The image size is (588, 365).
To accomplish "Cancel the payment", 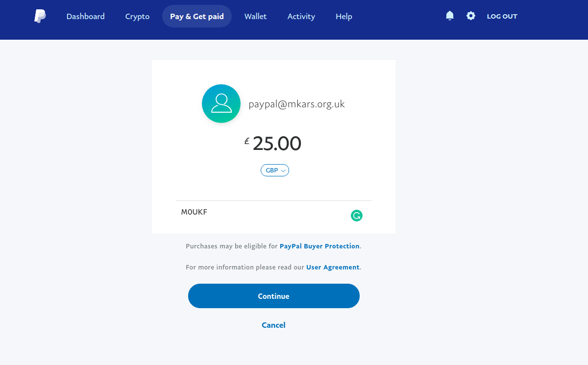I will pos(273,325).
